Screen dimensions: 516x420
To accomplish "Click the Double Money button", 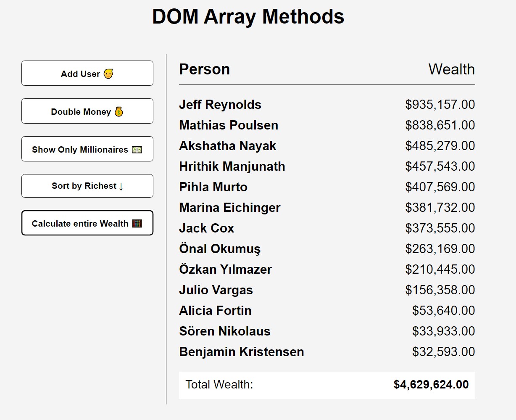I will pyautogui.click(x=87, y=111).
